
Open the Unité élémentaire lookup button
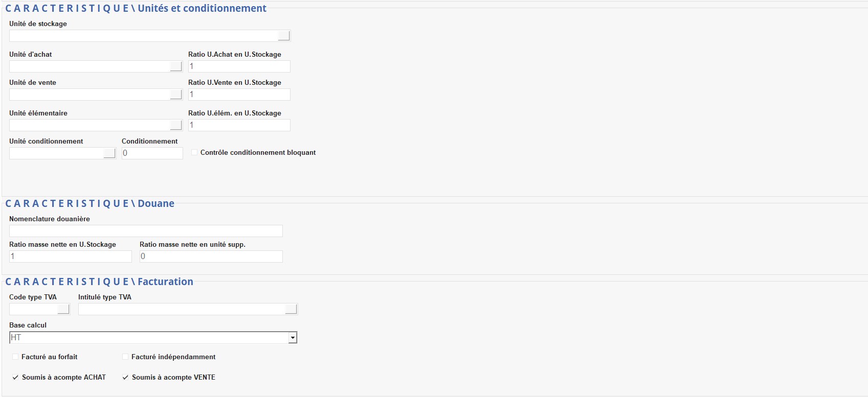[x=175, y=125]
